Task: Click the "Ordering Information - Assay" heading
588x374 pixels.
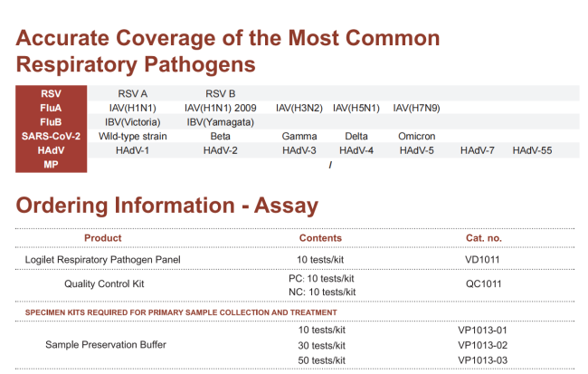Action: [167, 206]
